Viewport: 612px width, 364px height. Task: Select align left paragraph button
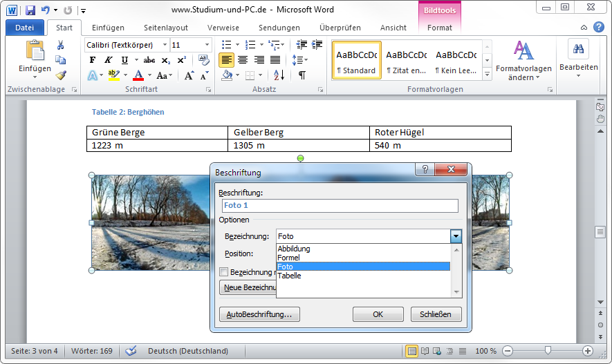tap(226, 60)
